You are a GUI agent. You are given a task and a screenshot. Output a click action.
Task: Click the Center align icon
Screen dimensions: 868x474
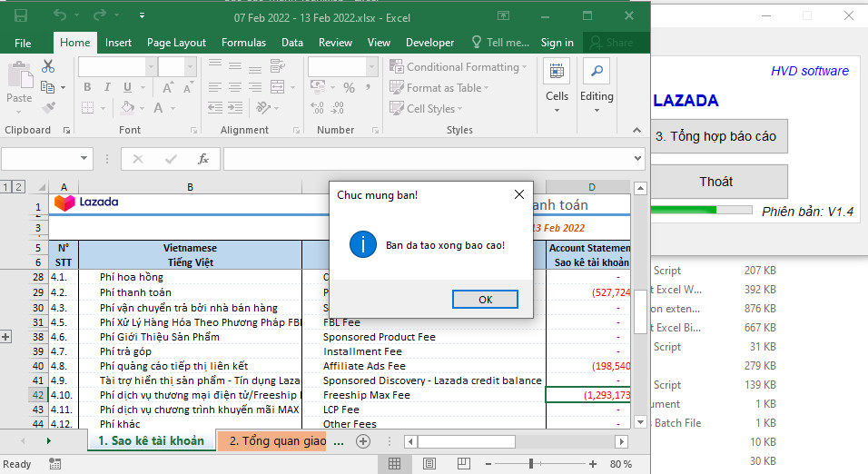pos(235,87)
